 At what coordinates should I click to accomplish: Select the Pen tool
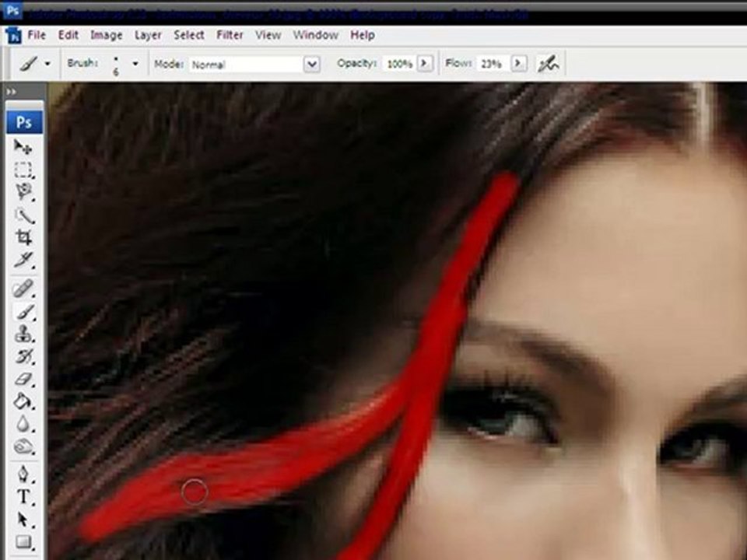tap(23, 474)
